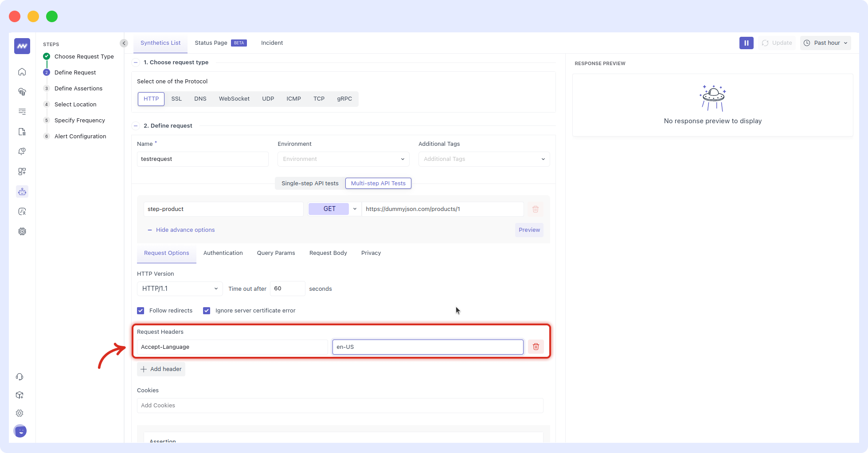Collapse the Choose request type section
This screenshot has height=453, width=868.
pos(136,62)
